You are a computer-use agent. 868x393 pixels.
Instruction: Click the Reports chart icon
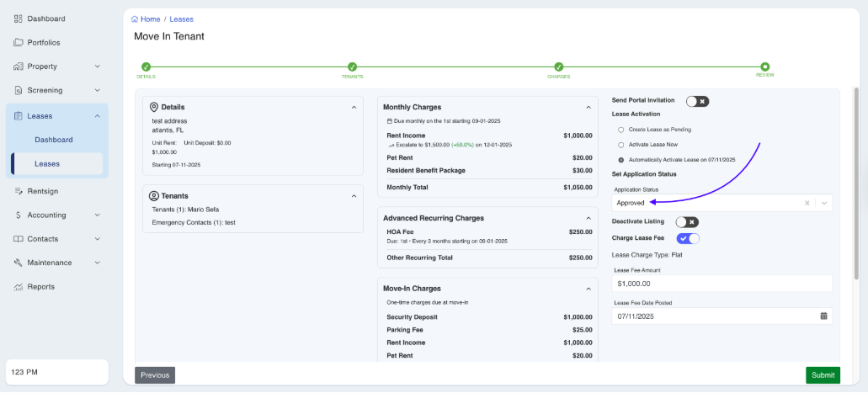pos(19,287)
